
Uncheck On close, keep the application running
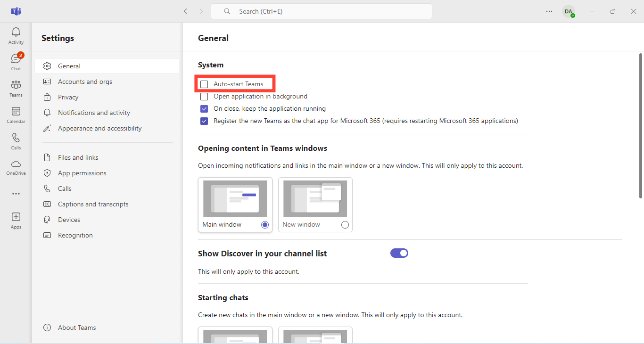tap(204, 108)
